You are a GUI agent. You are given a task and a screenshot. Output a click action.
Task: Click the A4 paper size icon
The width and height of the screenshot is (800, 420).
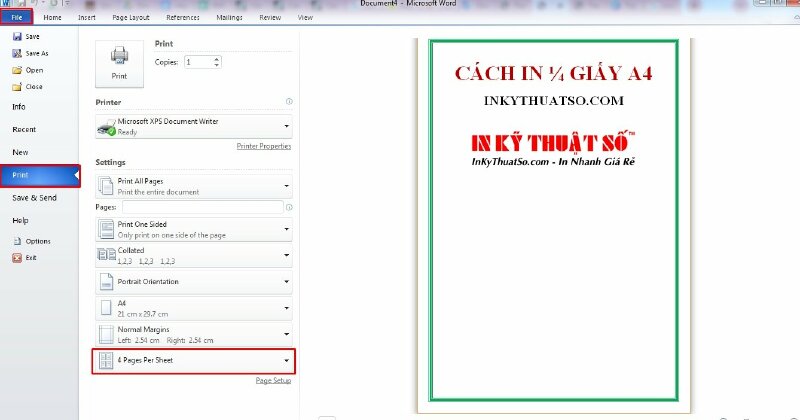click(106, 308)
